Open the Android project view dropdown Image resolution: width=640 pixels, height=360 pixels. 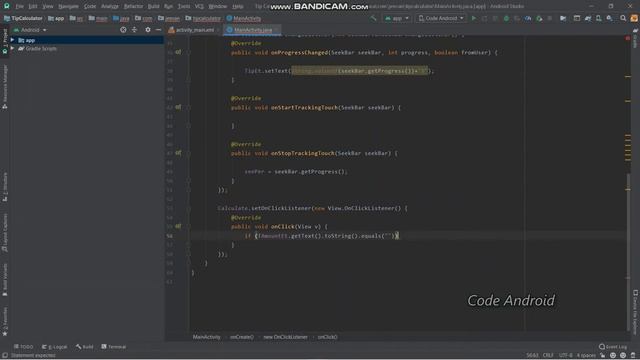click(x=30, y=30)
